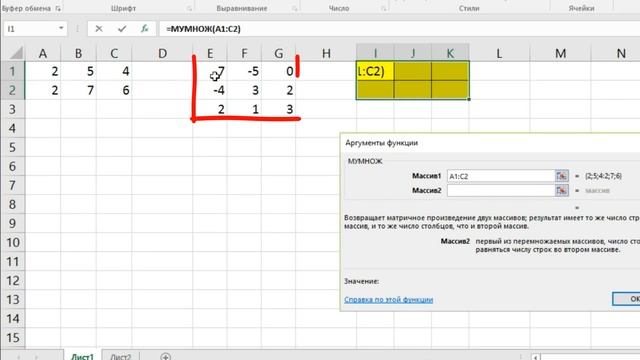The image size is (640, 360).
Task: Click cell G2 containing 2
Action: pyautogui.click(x=278, y=90)
